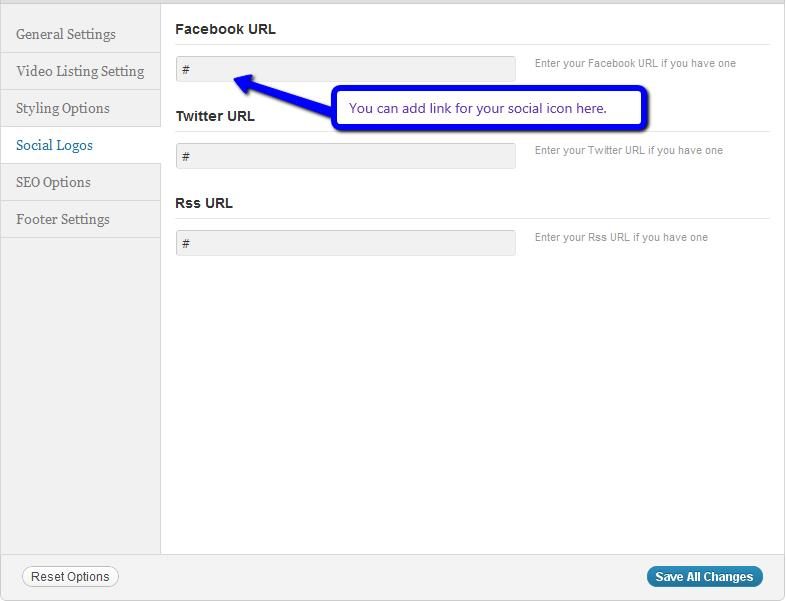The width and height of the screenshot is (786, 601).
Task: Click hint 'Enter your Rss URL if you have one'
Action: tap(621, 237)
